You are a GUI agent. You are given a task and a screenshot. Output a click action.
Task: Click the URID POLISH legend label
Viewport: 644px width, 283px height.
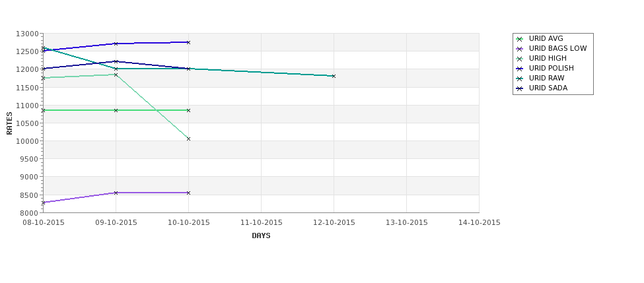pyautogui.click(x=551, y=68)
